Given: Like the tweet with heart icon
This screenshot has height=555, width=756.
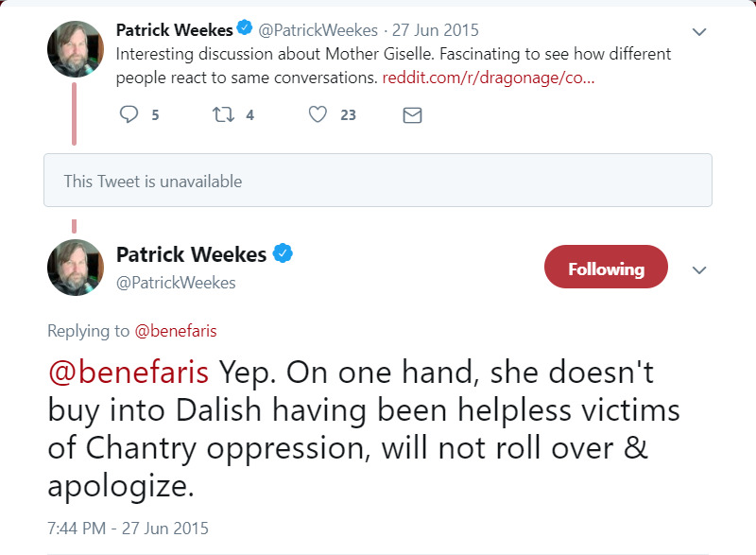Looking at the screenshot, I should click(318, 114).
